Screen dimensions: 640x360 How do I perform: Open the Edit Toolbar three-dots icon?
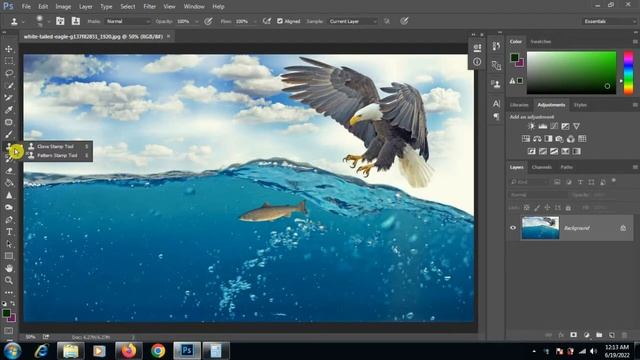click(9, 293)
